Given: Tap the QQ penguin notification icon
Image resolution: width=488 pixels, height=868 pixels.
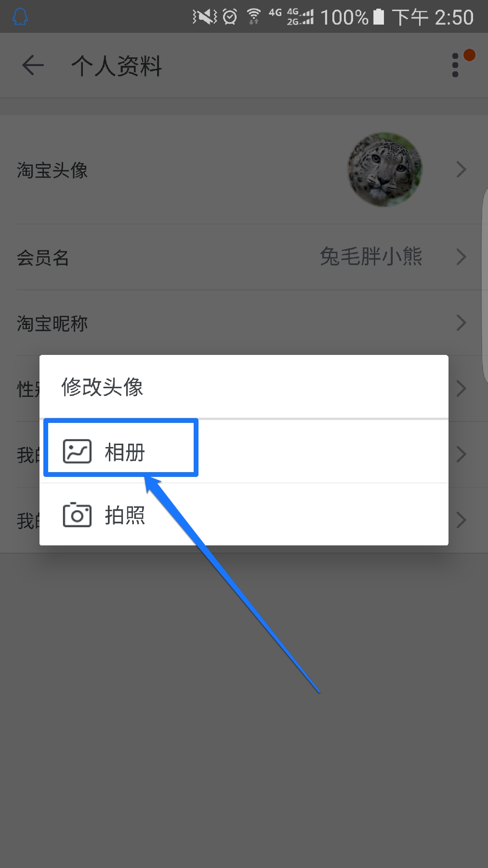Looking at the screenshot, I should tap(20, 17).
